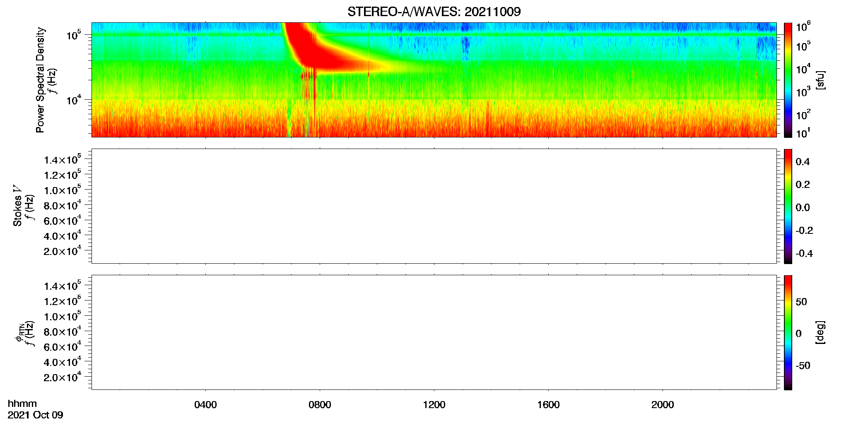Click the 2000 time axis label

tap(663, 405)
